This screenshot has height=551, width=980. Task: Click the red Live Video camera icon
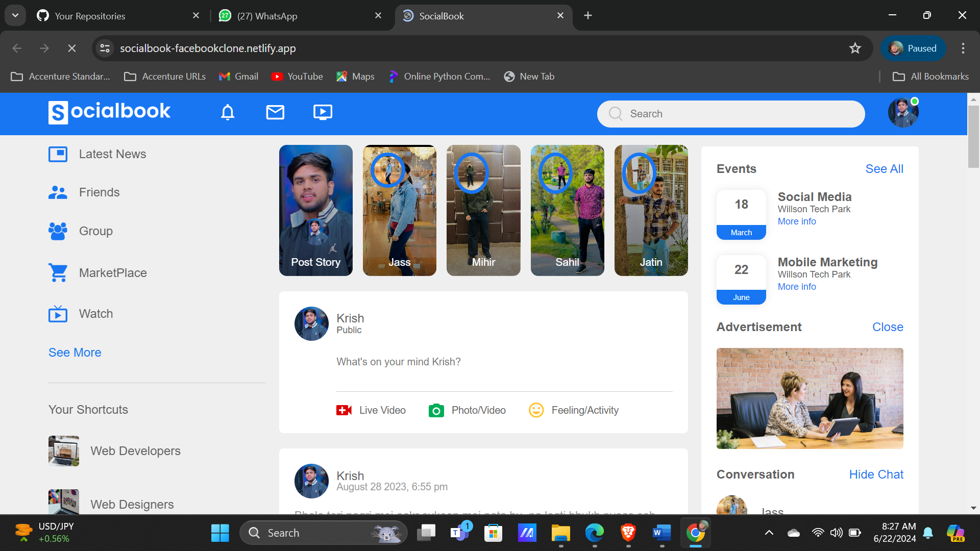pos(344,410)
